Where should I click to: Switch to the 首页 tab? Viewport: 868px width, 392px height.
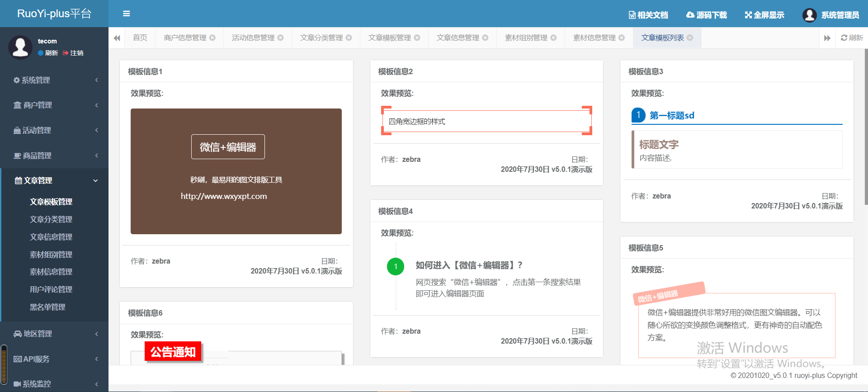click(140, 38)
